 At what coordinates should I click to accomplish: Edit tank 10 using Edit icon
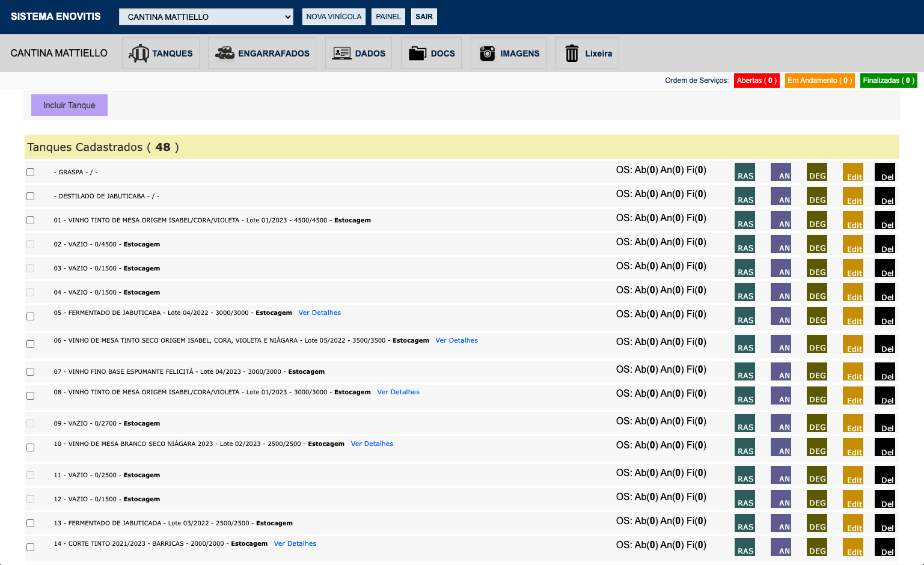coord(853,447)
